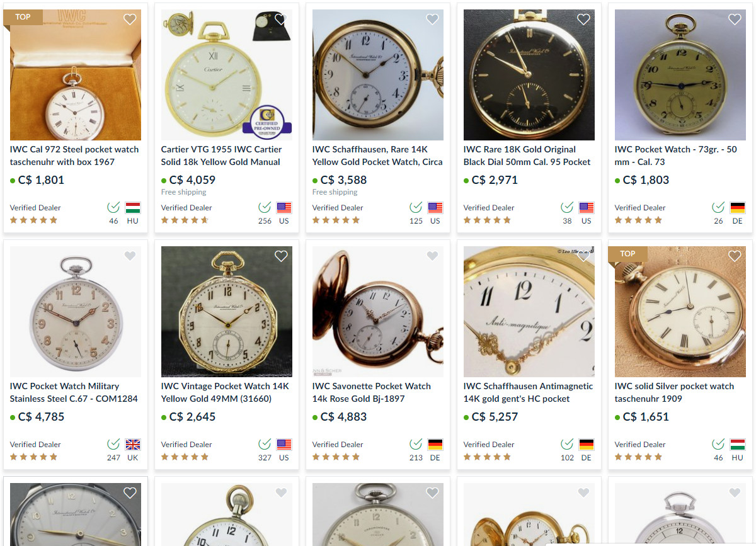Click the UK flag icon on the Military Stainless Steel listing
Image resolution: width=756 pixels, height=546 pixels.
pos(132,445)
